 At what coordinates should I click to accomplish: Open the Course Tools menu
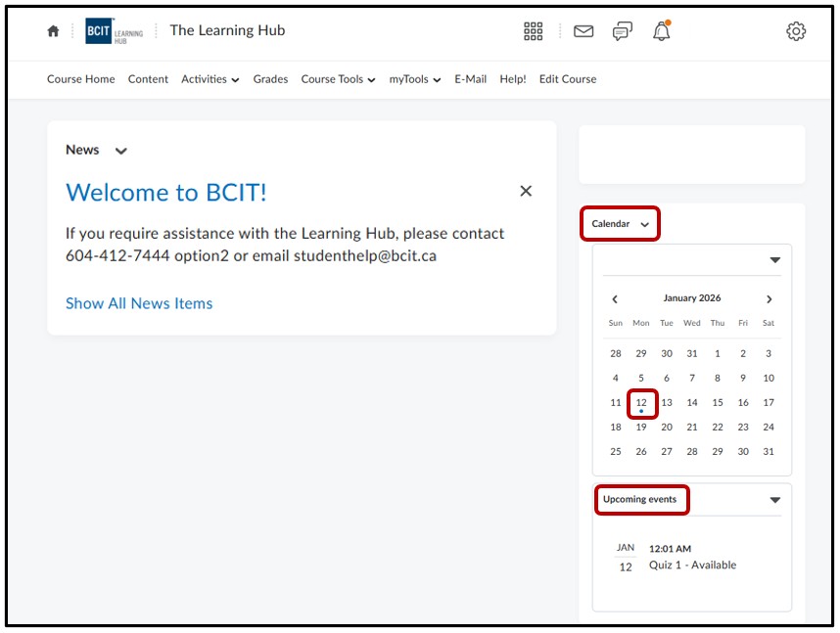338,79
